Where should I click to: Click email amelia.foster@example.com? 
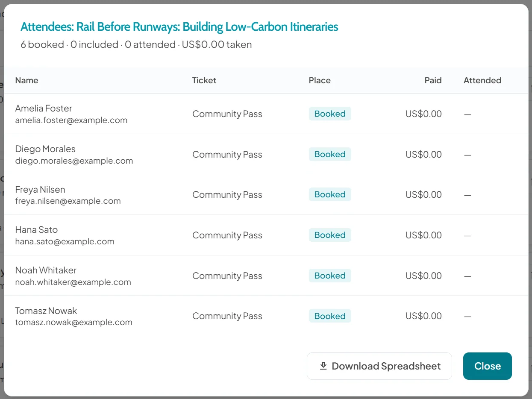tap(71, 120)
